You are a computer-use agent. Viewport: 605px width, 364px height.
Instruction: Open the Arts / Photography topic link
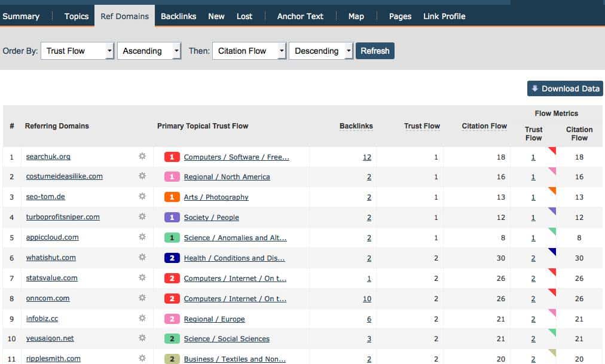[x=216, y=197]
